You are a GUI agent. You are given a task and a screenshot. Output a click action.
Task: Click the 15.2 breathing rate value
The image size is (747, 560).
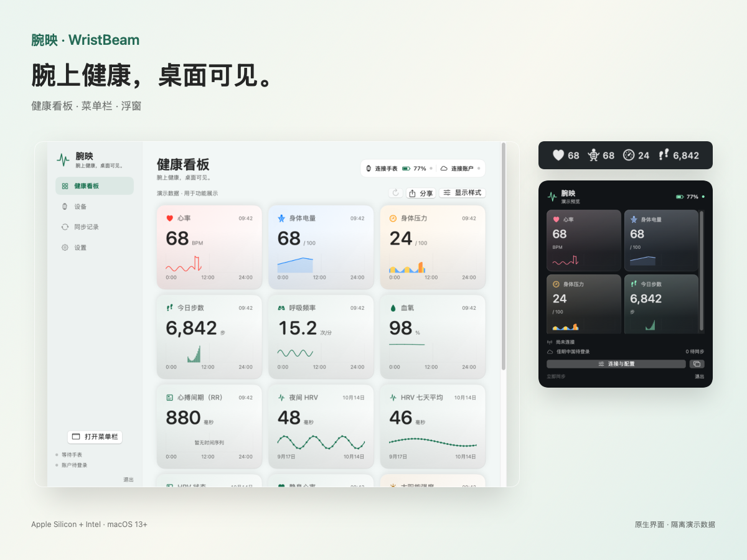click(x=297, y=328)
